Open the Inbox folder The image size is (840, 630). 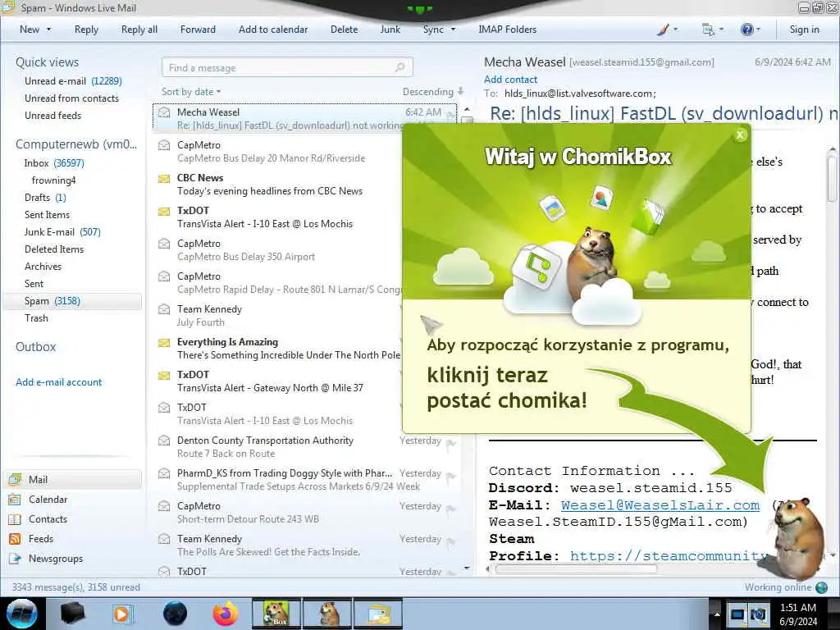click(x=53, y=163)
